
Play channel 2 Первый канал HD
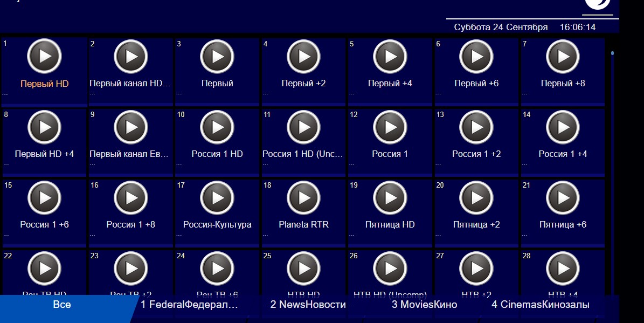point(131,56)
